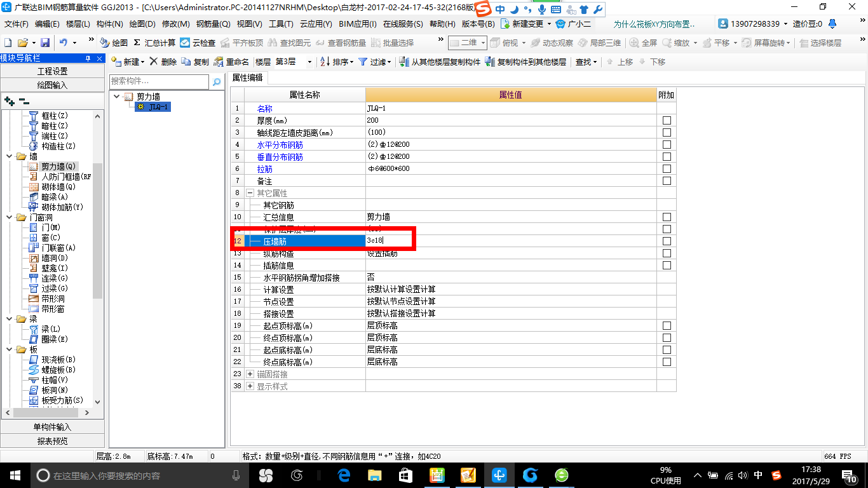Click the 重命名 rename icon
The height and width of the screenshot is (488, 868).
pos(229,62)
